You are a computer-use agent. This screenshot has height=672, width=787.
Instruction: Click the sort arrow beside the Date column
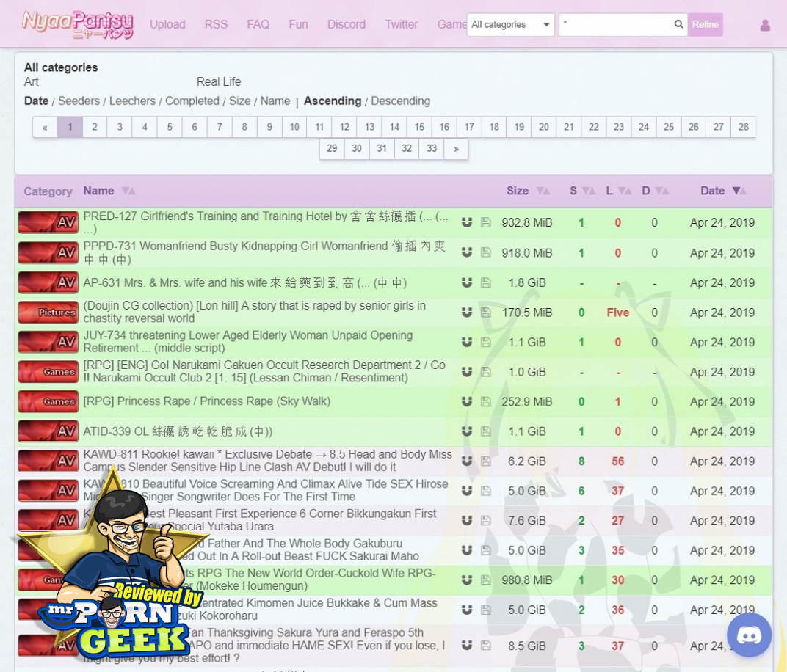click(x=739, y=191)
